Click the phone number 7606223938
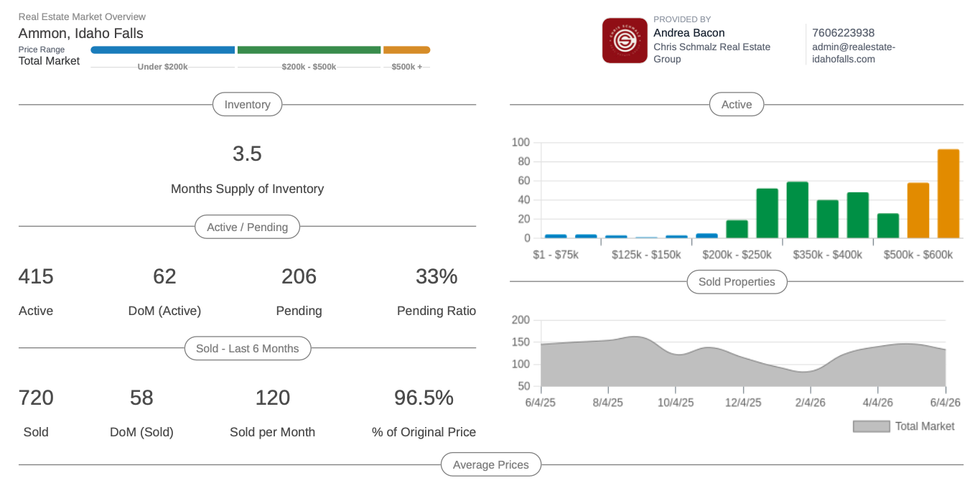Viewport: 980px width, 483px height. click(x=844, y=33)
